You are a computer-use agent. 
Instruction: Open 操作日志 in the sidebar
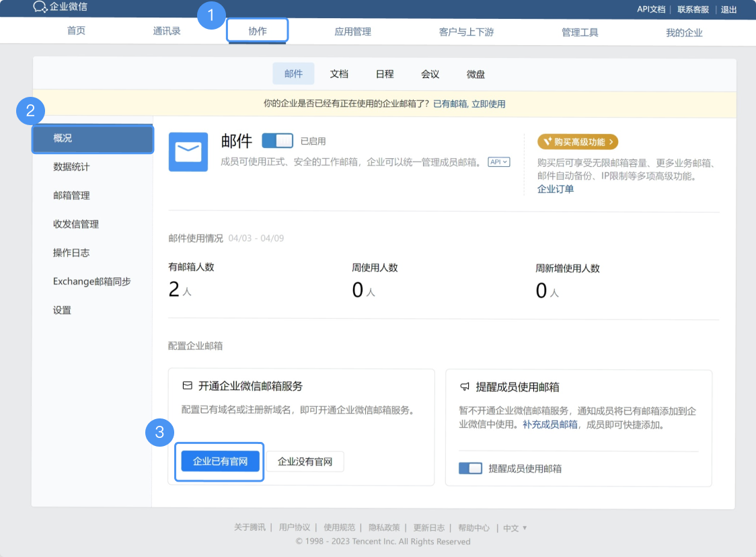[x=71, y=253]
